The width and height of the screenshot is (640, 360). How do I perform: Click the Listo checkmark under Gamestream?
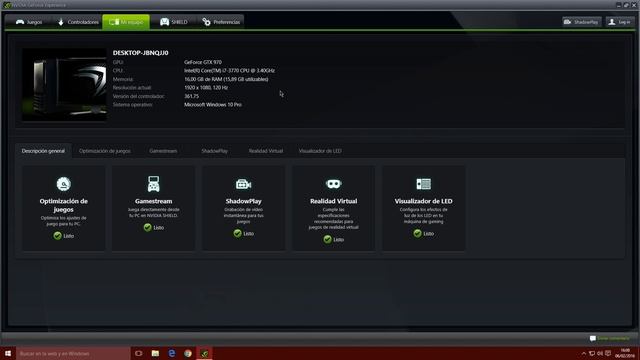[148, 227]
